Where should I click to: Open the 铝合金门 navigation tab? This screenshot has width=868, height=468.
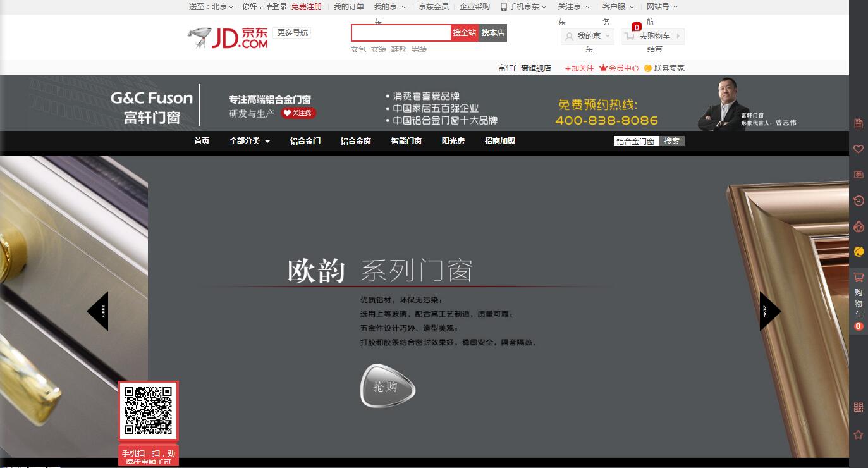305,141
